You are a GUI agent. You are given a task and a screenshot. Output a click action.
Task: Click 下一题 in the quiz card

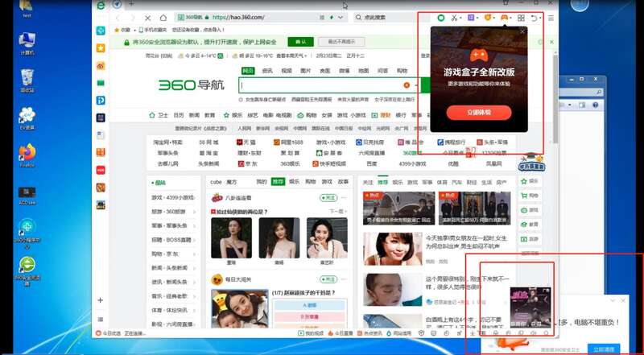(x=338, y=212)
